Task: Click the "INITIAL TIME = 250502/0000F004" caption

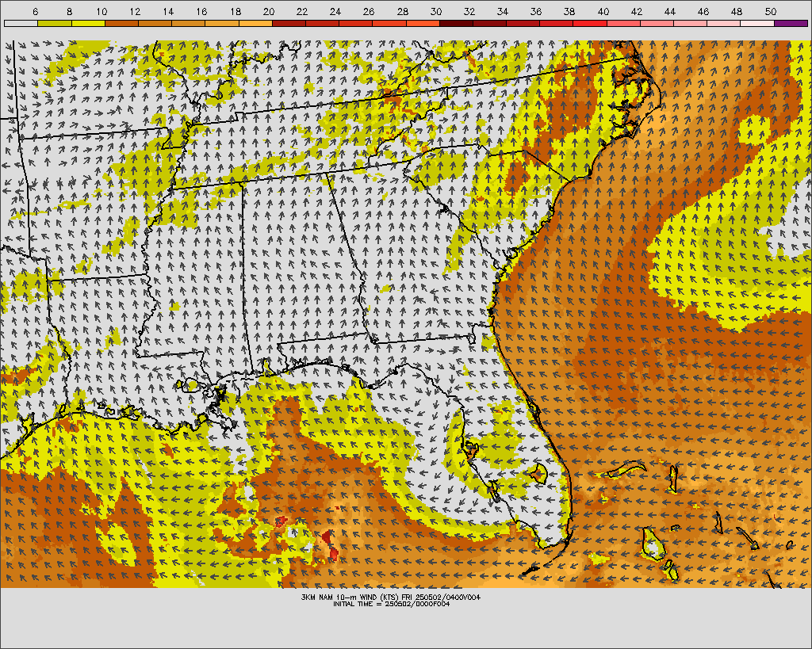Action: 391,604
